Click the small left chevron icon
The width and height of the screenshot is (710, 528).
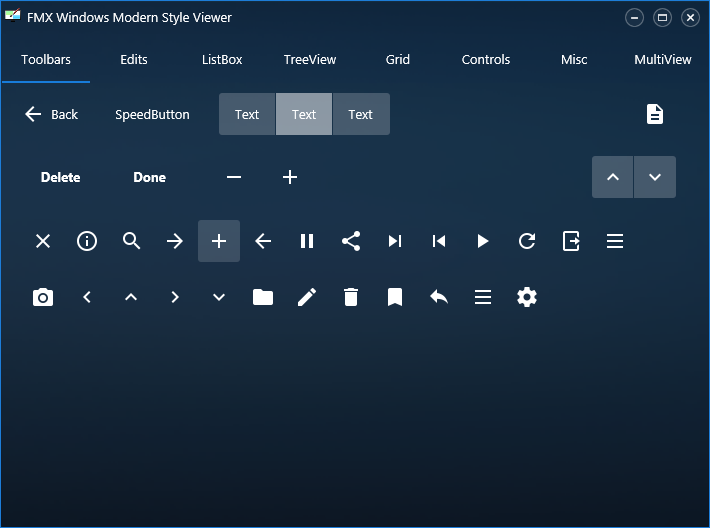click(87, 297)
